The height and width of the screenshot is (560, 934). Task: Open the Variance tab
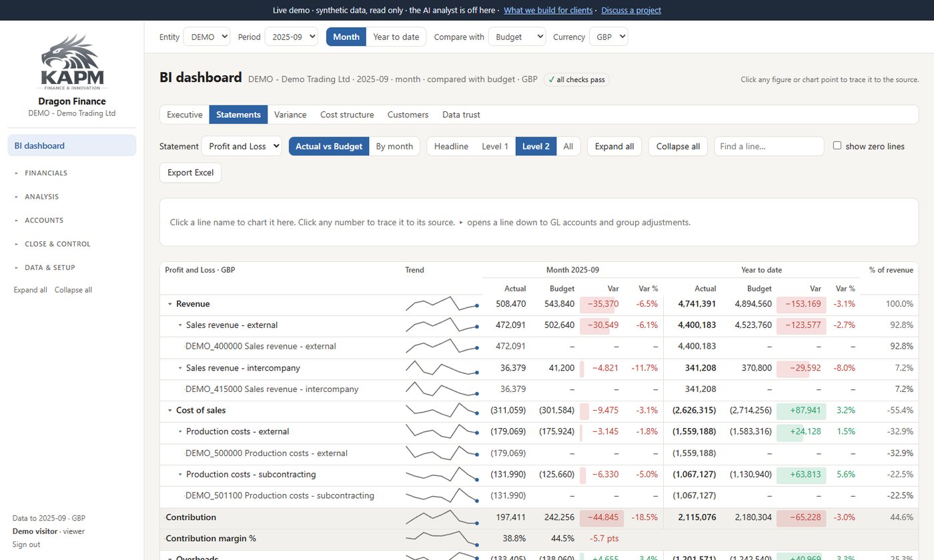coord(290,115)
